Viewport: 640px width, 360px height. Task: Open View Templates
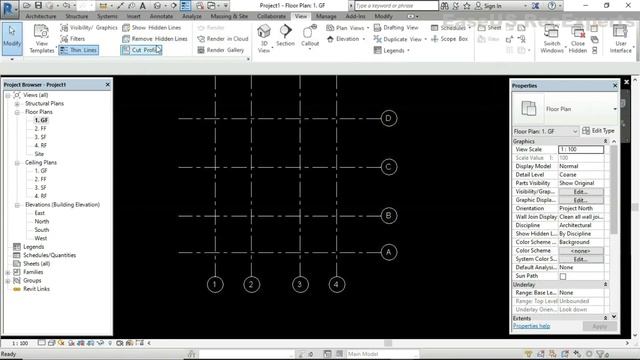pos(41,39)
